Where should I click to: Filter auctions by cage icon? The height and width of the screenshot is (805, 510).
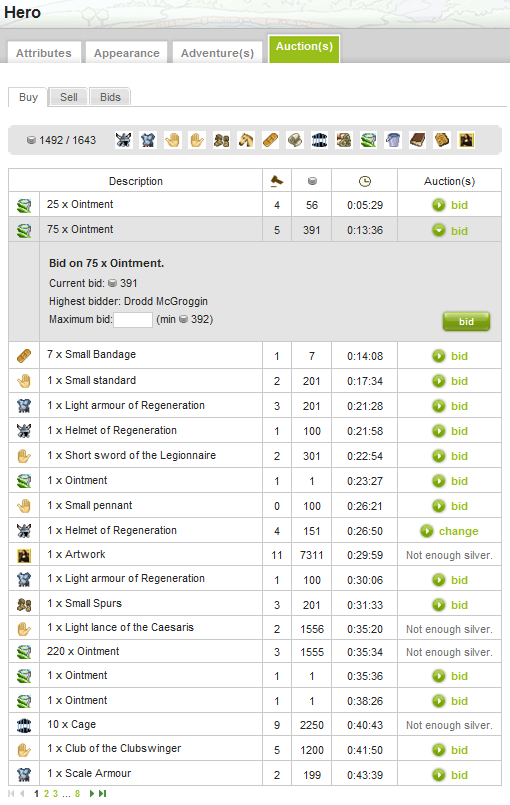pyautogui.click(x=319, y=140)
